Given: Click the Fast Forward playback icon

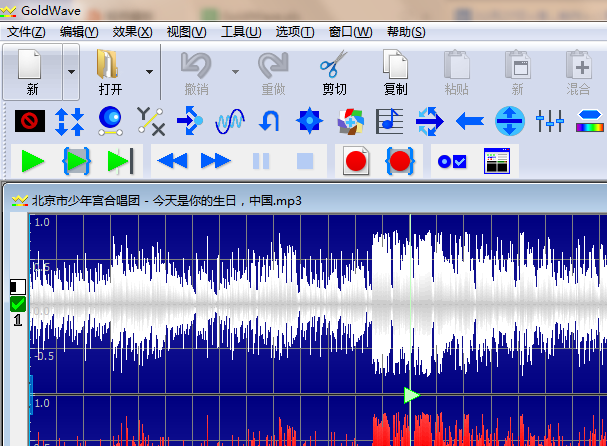Looking at the screenshot, I should coord(215,161).
